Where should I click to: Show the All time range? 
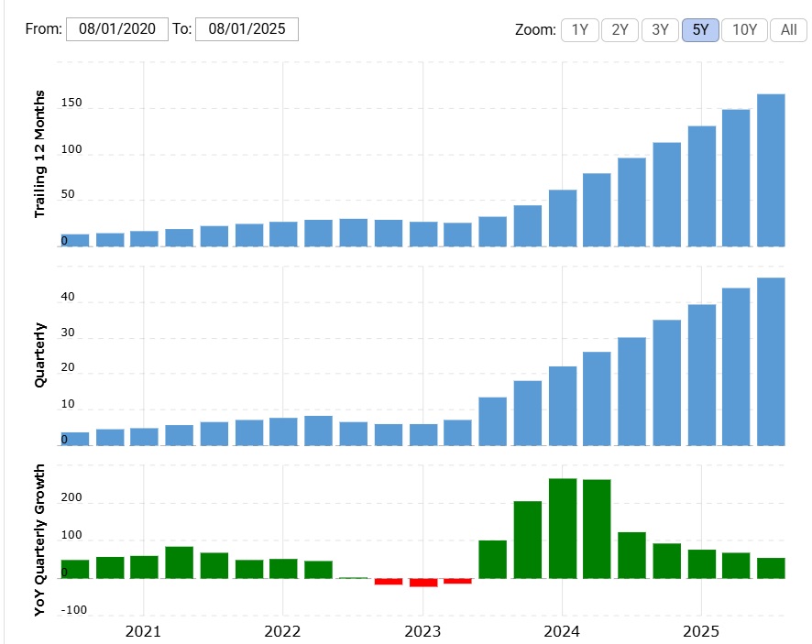(788, 29)
